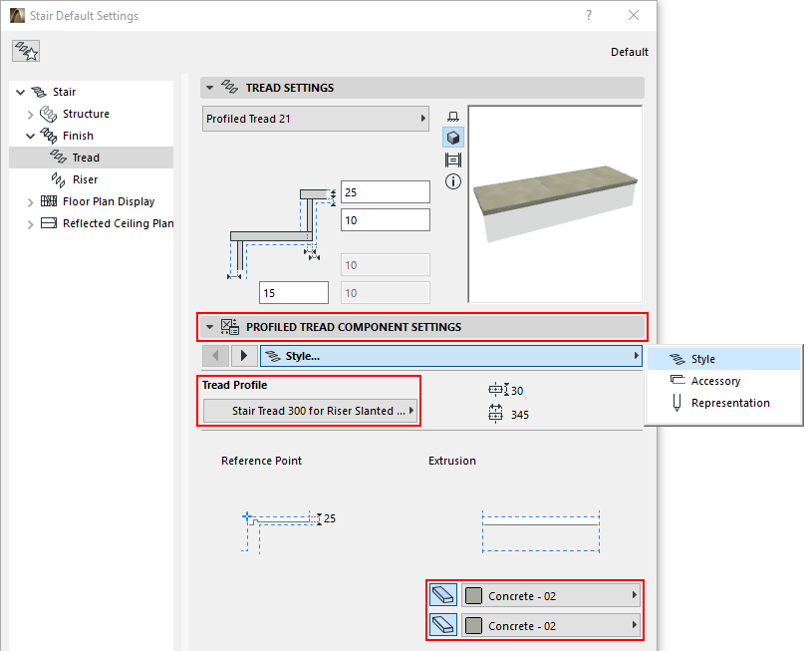
Task: Go to next settings page arrow
Action: click(x=244, y=356)
